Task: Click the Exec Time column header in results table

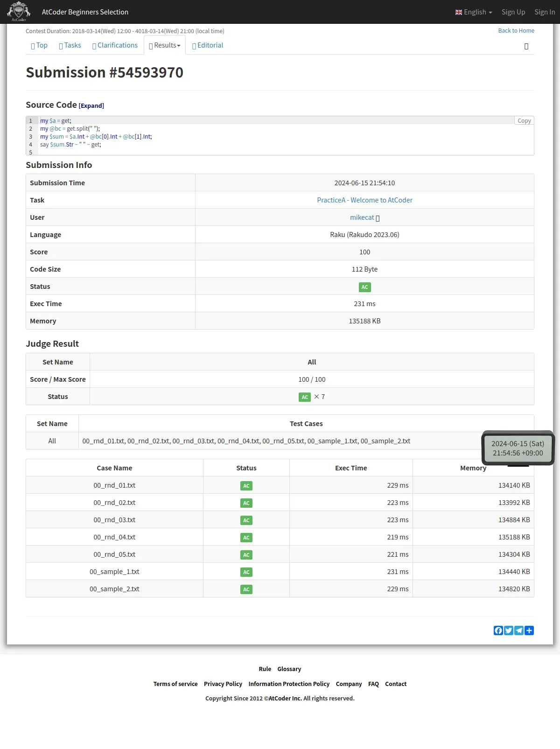Action: (351, 468)
